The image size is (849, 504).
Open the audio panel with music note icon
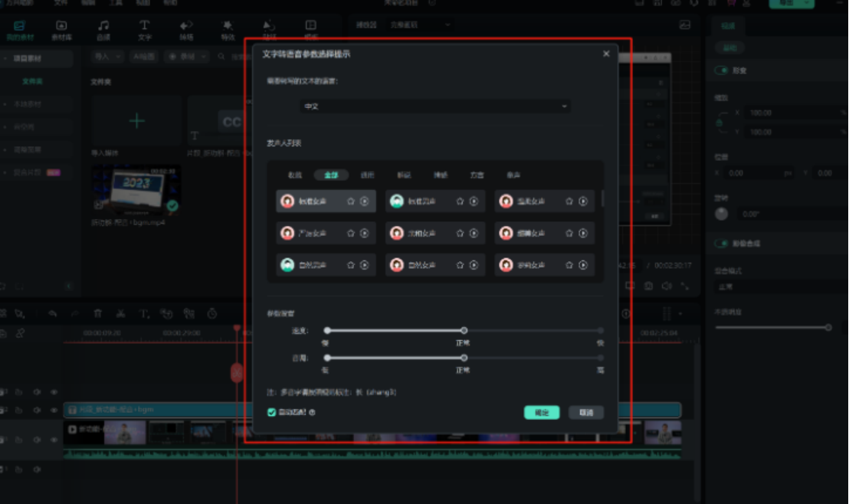pos(103,31)
